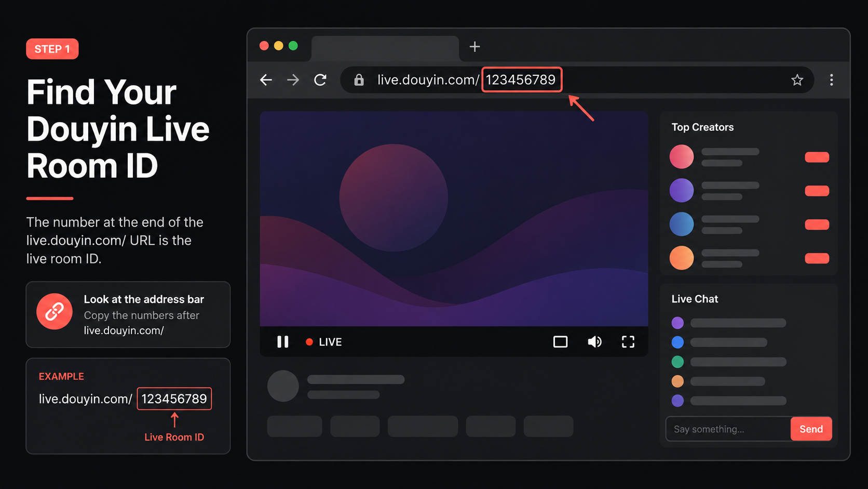
Task: Click the red button beside the purple creator
Action: [817, 191]
